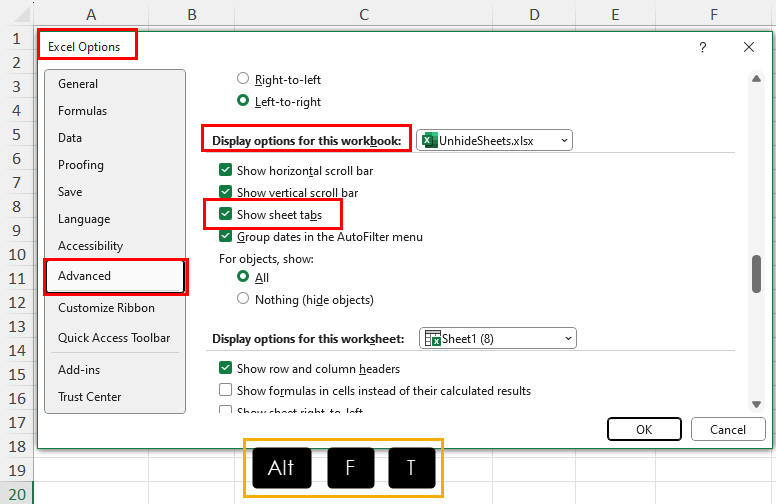Uncheck Show vertical scroll bar

pyautogui.click(x=225, y=192)
